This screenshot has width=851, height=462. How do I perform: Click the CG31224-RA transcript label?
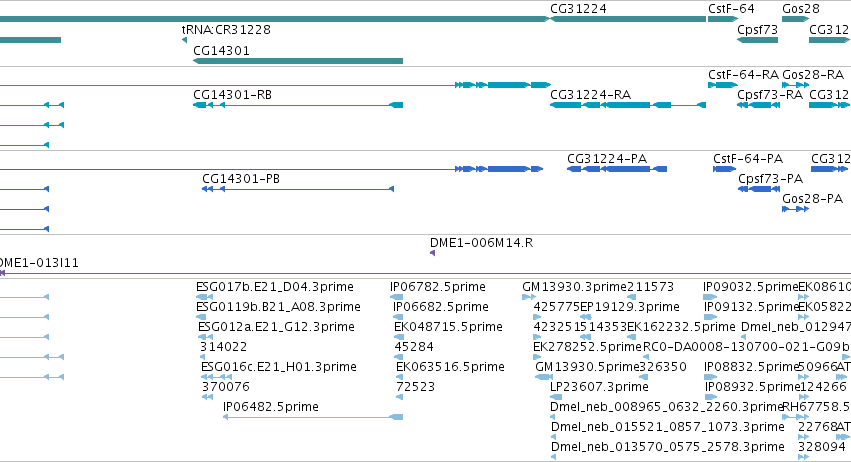click(590, 94)
